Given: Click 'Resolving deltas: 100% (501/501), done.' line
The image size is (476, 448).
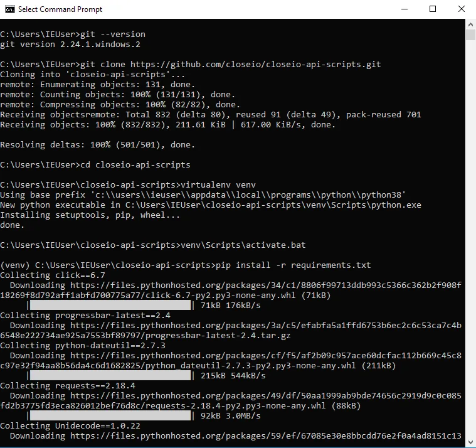Looking at the screenshot, I should pyautogui.click(x=97, y=144).
